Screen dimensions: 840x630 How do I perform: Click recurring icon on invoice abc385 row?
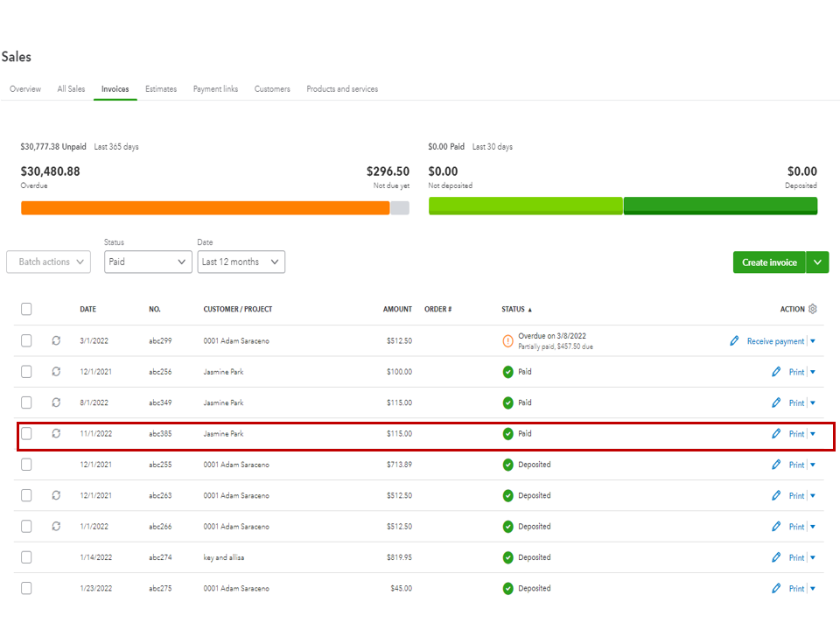(x=56, y=433)
